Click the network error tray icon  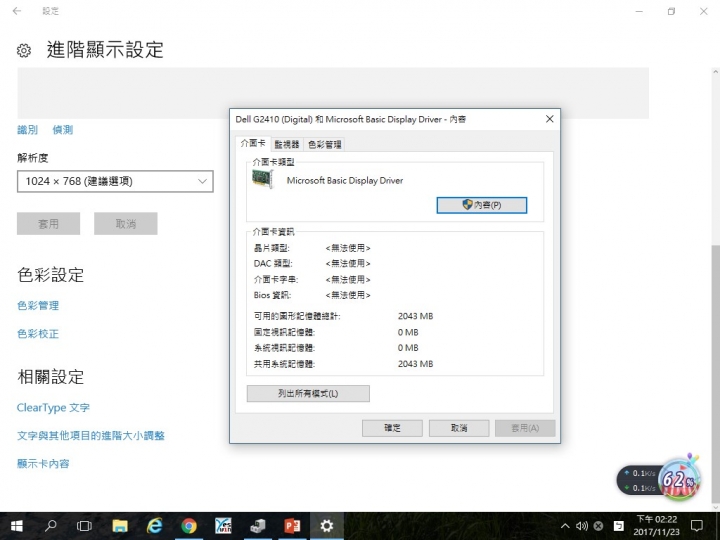point(598,526)
